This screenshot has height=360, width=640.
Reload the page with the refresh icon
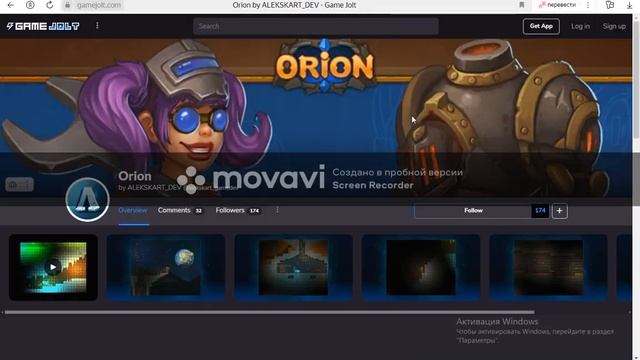point(49,5)
